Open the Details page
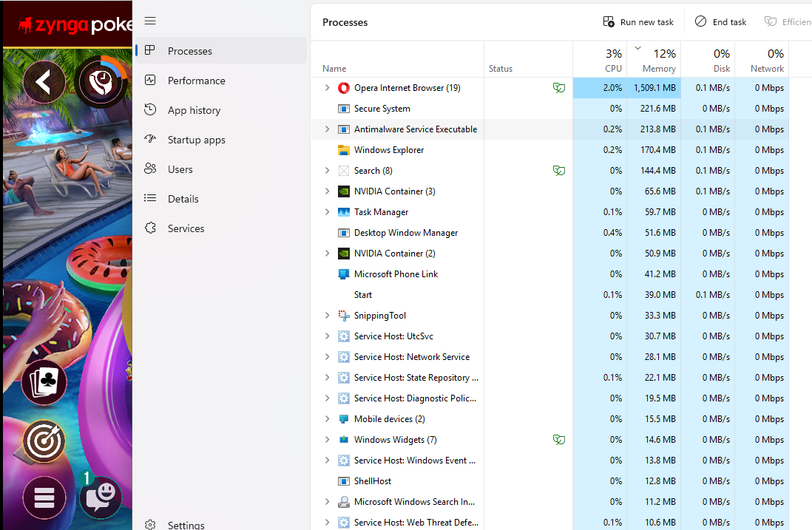The width and height of the screenshot is (812, 530). 221,198
